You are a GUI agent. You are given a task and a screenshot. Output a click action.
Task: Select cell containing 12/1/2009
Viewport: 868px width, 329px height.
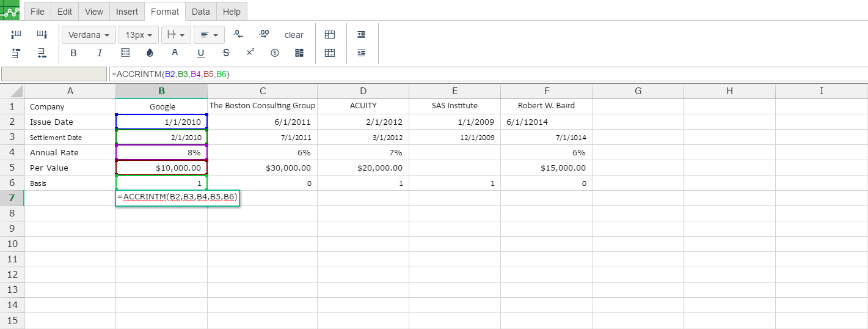pyautogui.click(x=454, y=137)
